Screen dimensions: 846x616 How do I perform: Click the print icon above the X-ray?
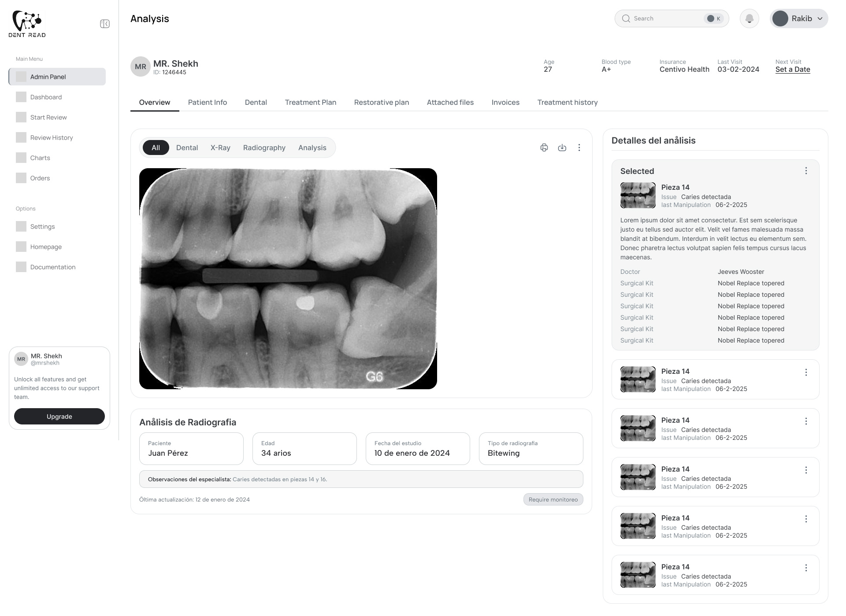pyautogui.click(x=544, y=148)
